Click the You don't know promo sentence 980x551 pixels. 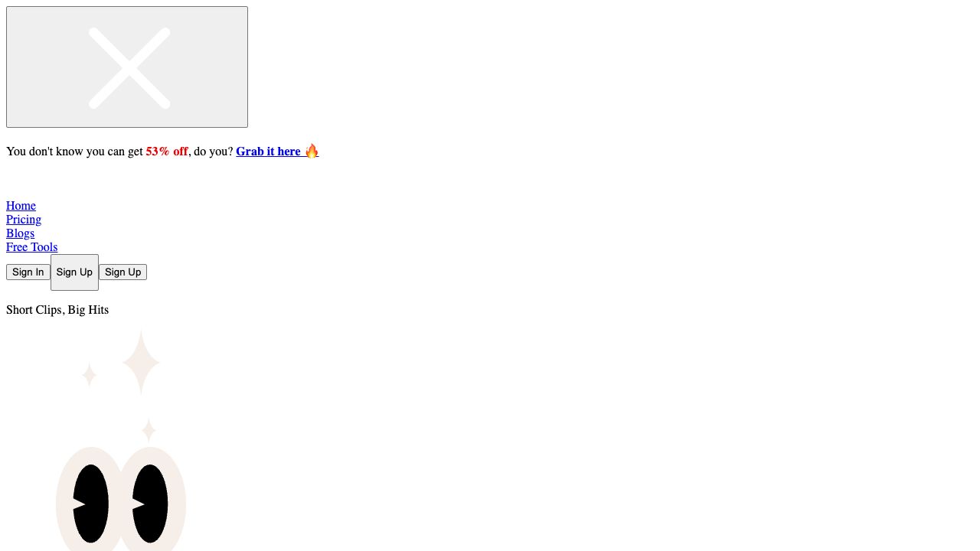162,151
